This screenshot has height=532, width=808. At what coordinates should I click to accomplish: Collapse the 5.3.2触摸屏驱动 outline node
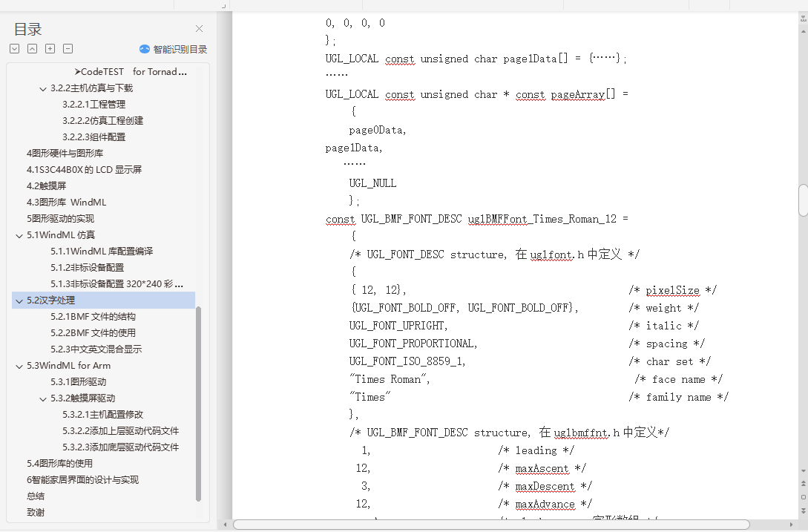click(43, 399)
